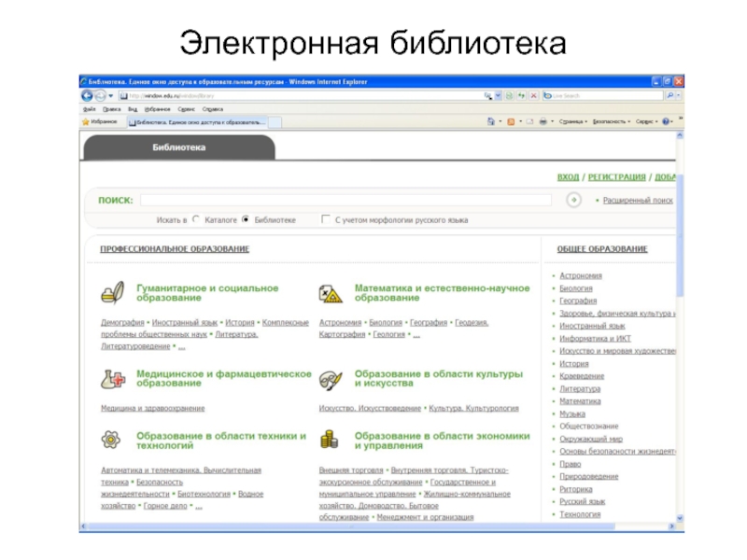Click the Демография link
Image resolution: width=747 pixels, height=560 pixels.
pos(122,323)
